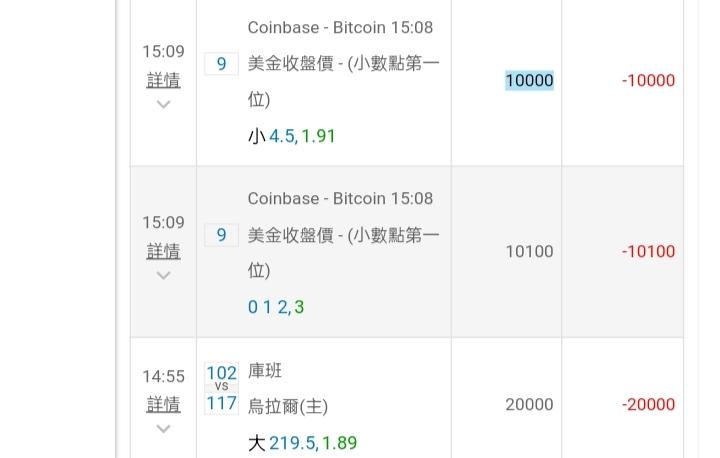The height and width of the screenshot is (458, 720).
Task: Click loss value -20000
Action: click(648, 405)
